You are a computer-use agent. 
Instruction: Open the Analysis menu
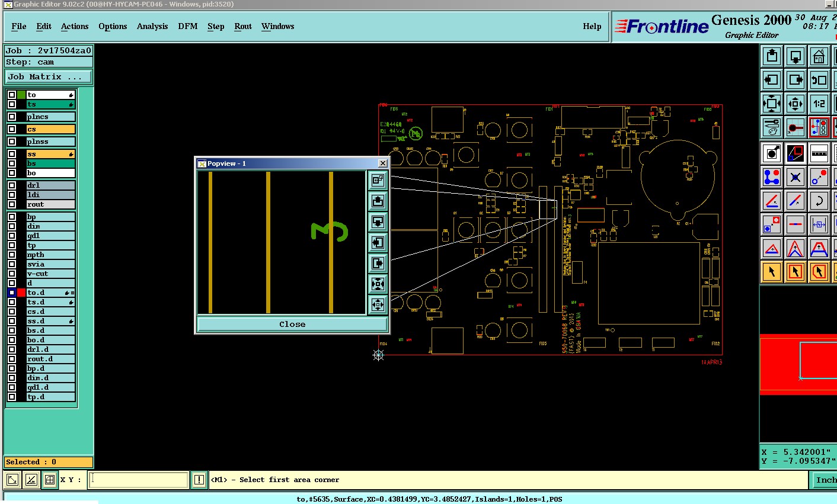click(152, 26)
